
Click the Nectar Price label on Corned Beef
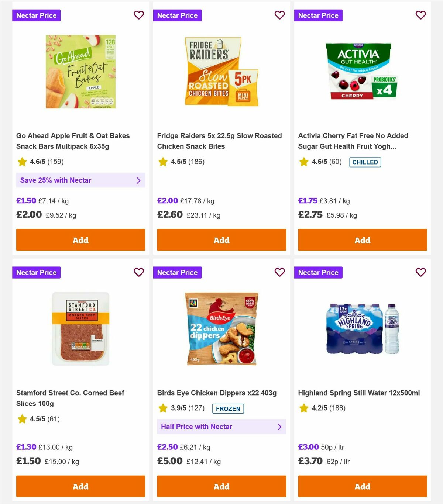click(x=36, y=272)
